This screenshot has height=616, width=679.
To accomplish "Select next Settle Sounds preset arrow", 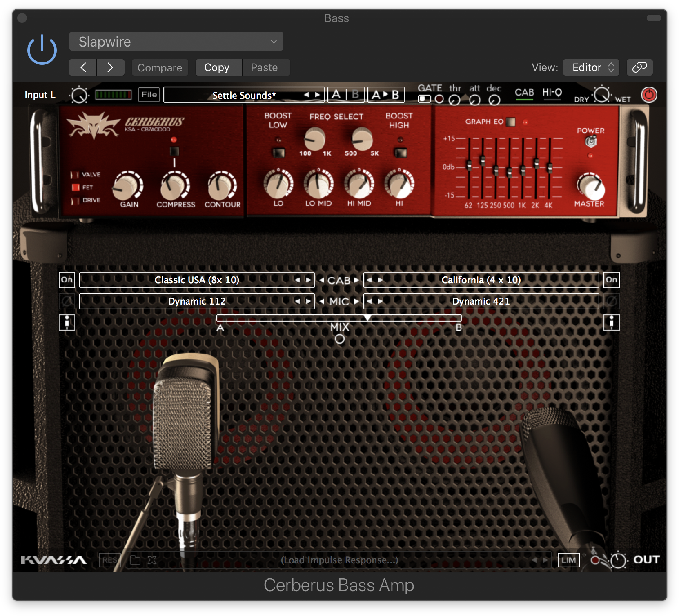I will coord(317,95).
